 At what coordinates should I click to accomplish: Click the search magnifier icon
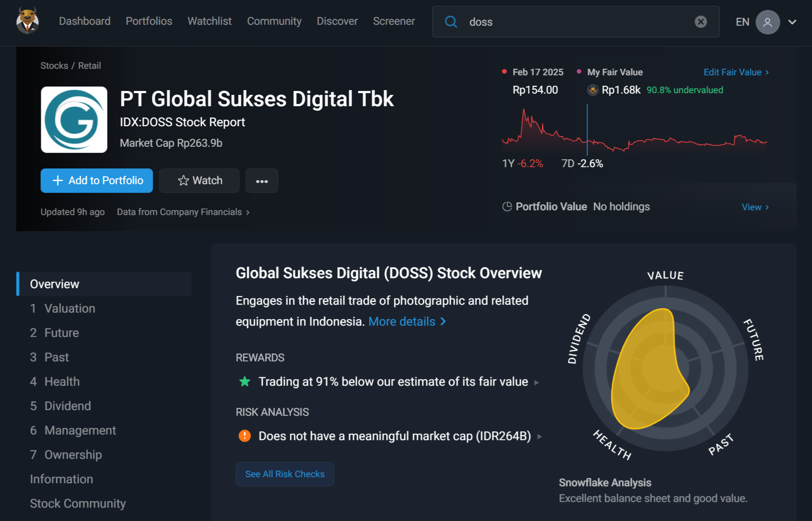451,22
